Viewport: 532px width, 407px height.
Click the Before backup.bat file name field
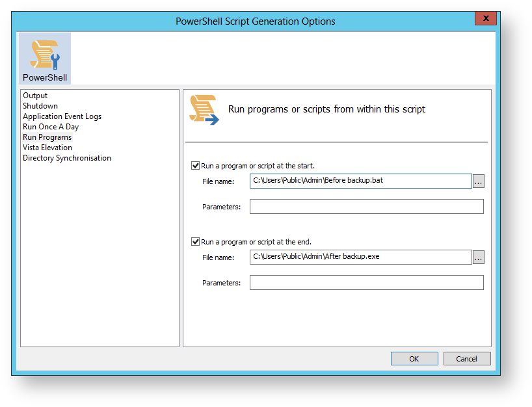(361, 181)
